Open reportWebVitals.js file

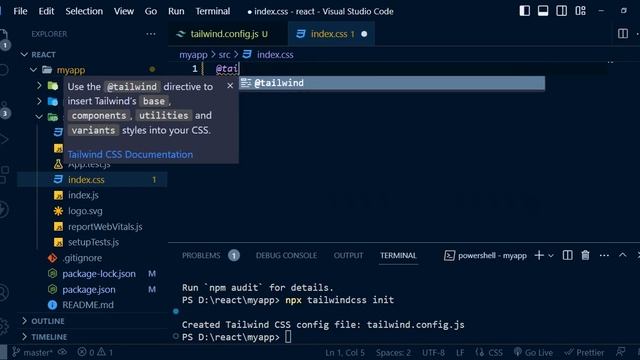(x=105, y=227)
